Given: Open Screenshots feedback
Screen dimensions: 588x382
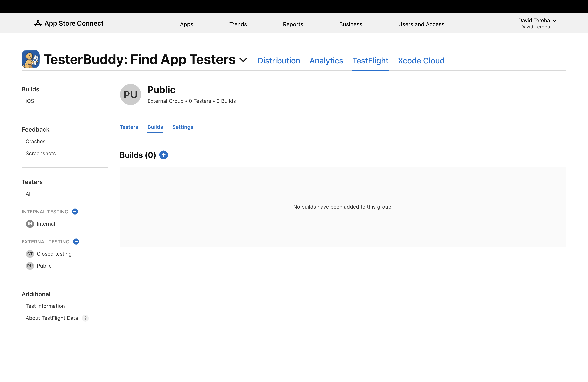Looking at the screenshot, I should pyautogui.click(x=41, y=153).
